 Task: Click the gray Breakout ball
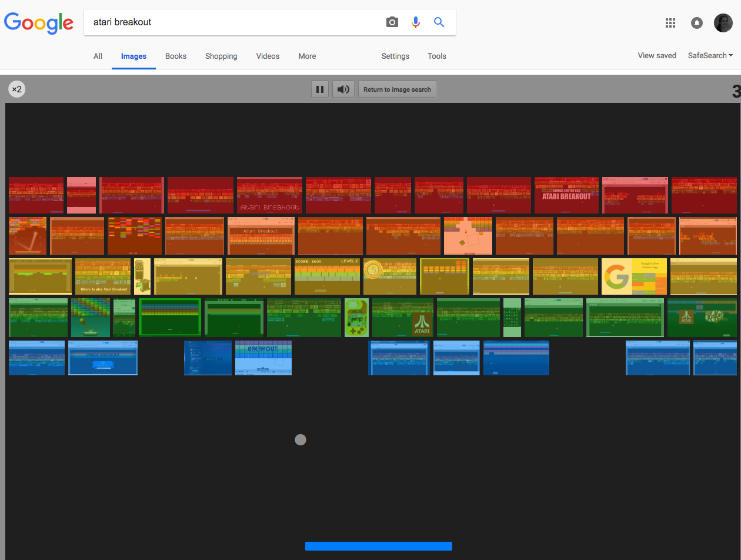(x=301, y=439)
